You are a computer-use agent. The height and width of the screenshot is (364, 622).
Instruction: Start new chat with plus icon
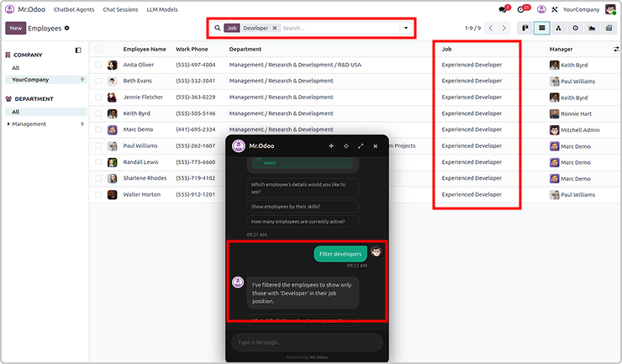pyautogui.click(x=331, y=145)
